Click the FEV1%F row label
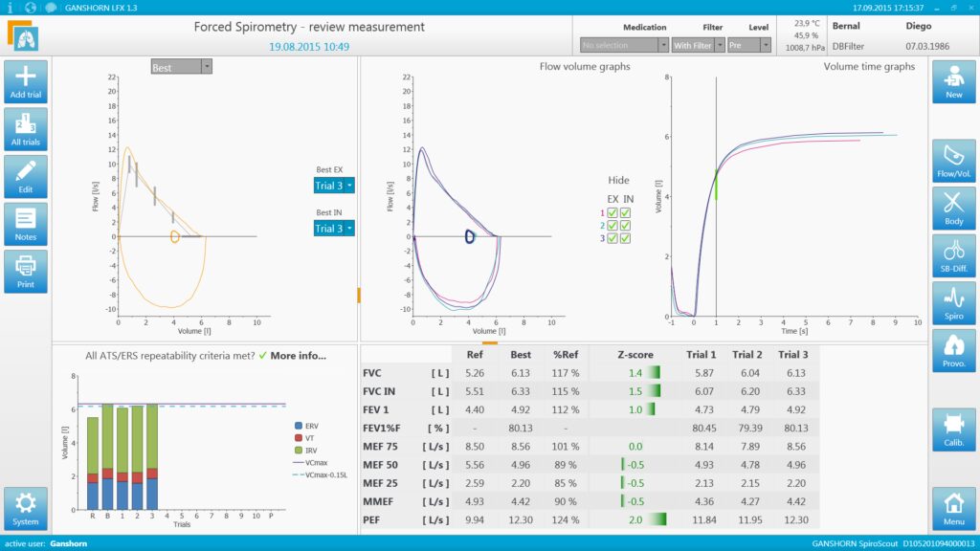 [x=381, y=428]
